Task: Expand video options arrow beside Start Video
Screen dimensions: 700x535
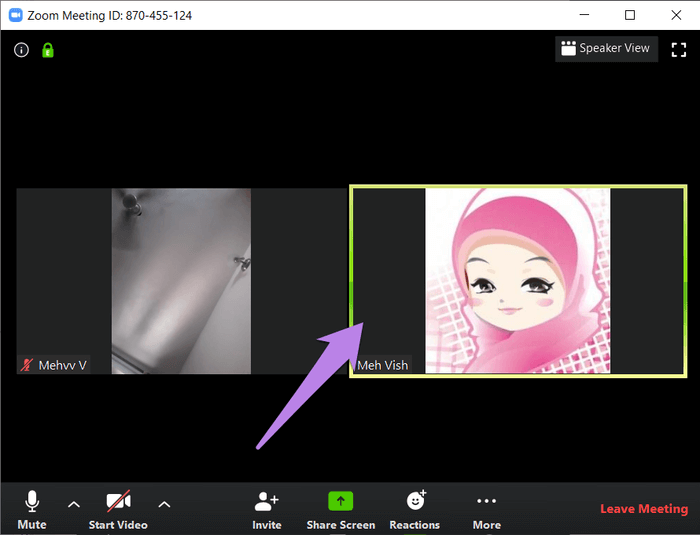Action: 164,504
